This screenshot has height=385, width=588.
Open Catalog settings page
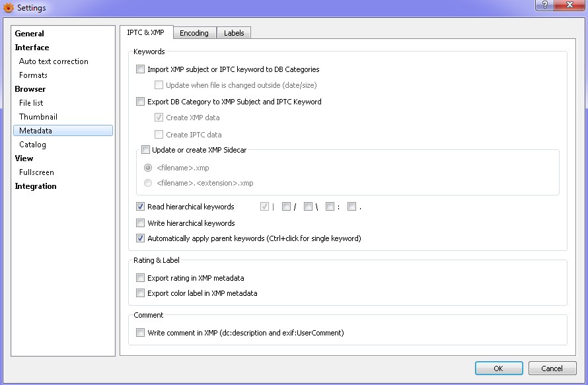32,145
